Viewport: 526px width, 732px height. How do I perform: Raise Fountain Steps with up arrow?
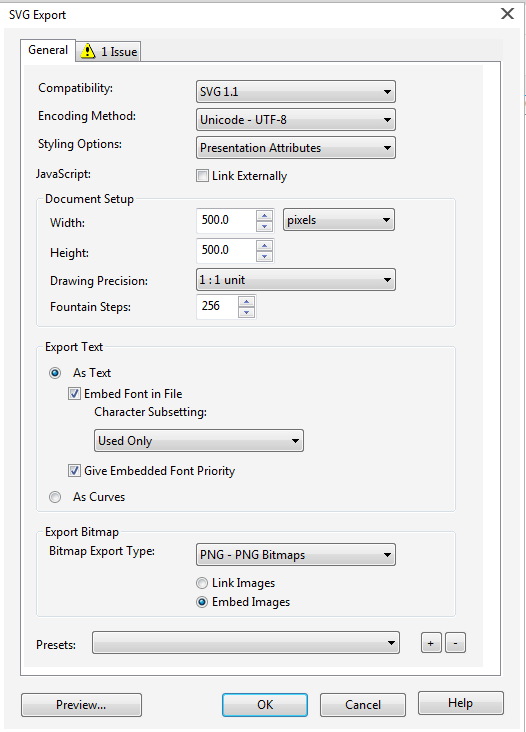tap(246, 301)
